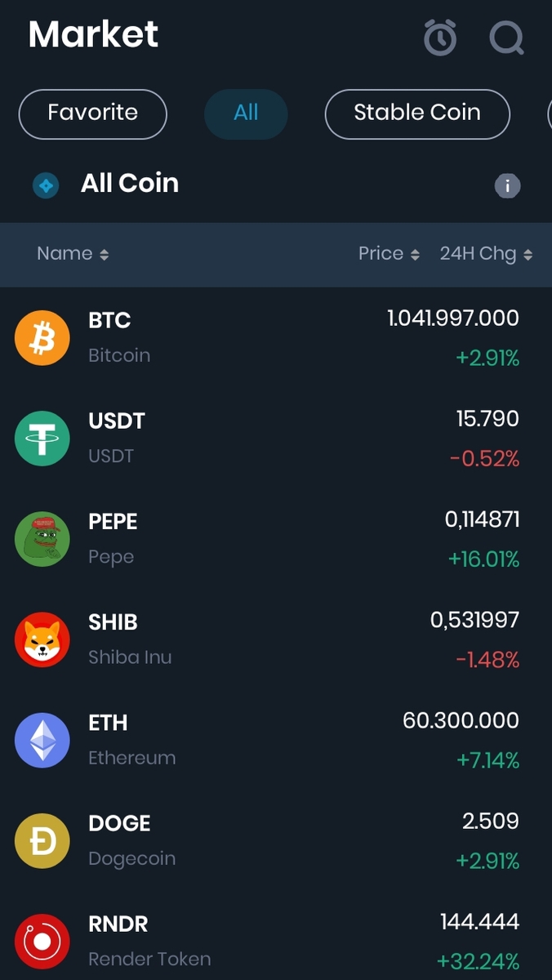552x980 pixels.
Task: Toggle sorting by 24H Chg column
Action: 486,253
